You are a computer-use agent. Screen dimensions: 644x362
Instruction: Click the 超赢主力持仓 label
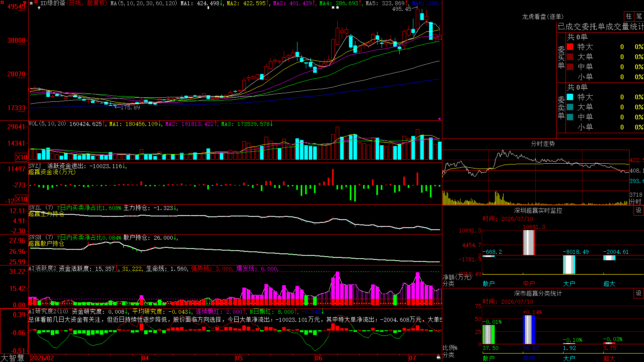[46, 214]
